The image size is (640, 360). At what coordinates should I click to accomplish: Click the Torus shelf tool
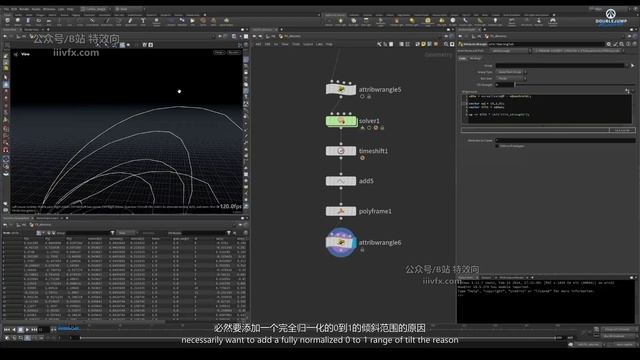[39, 21]
